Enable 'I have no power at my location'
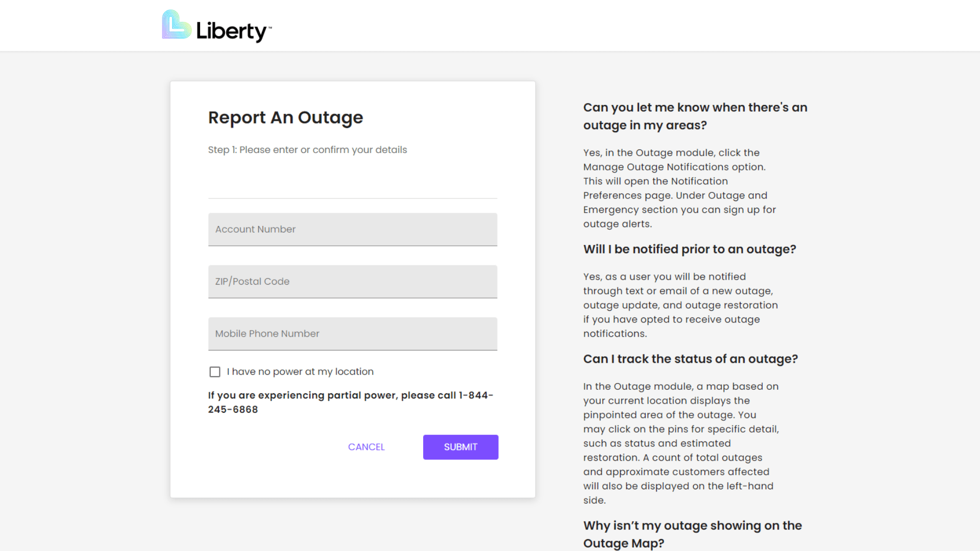Screen dimensions: 980x551 214,371
